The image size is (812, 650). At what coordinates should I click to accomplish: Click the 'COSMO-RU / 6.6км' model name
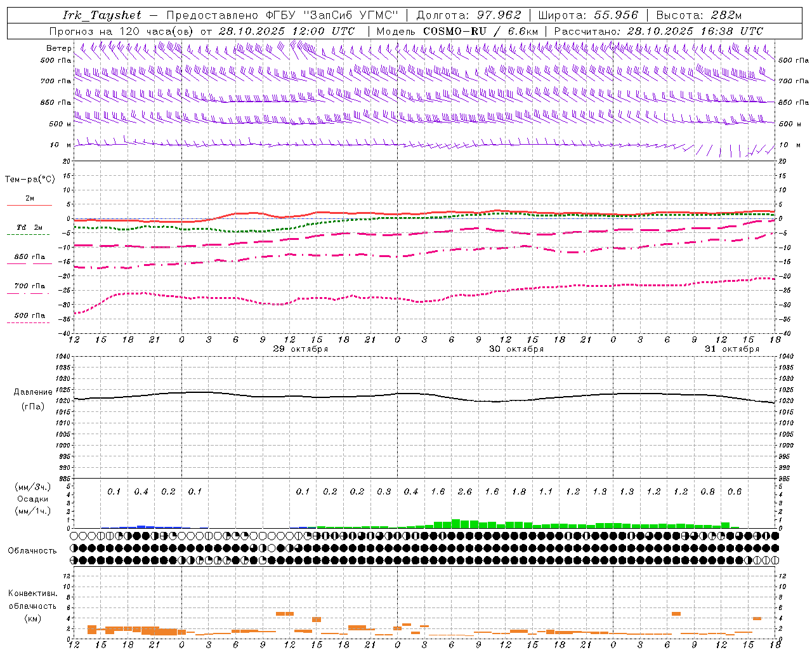pyautogui.click(x=481, y=31)
